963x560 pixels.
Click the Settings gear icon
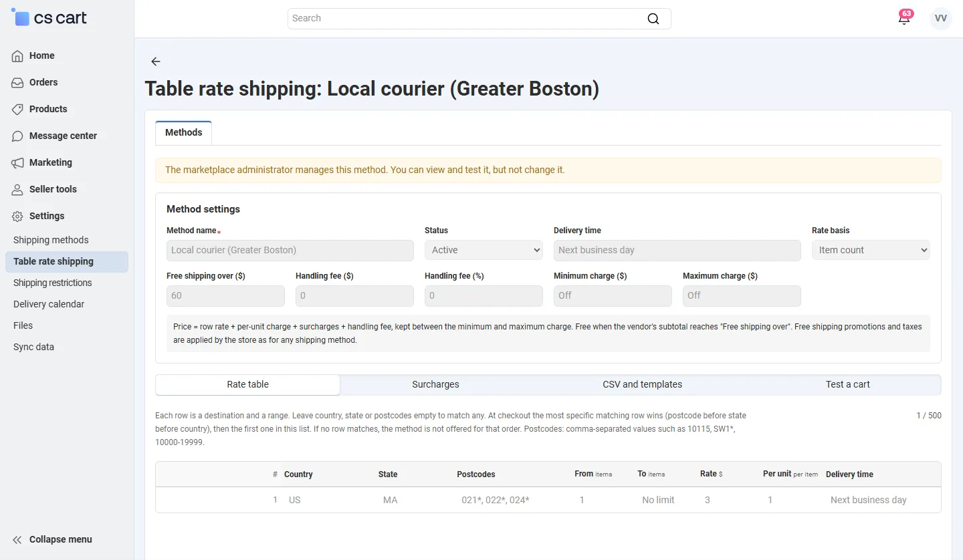click(18, 217)
